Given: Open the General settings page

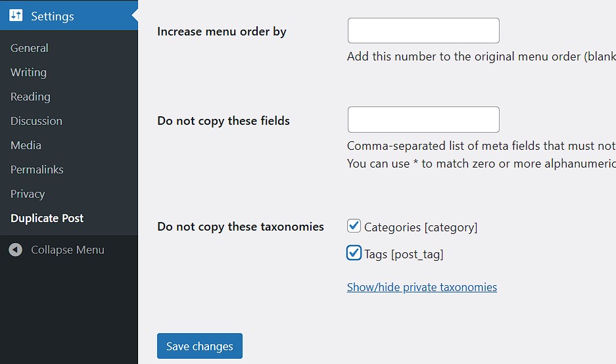Looking at the screenshot, I should (30, 48).
